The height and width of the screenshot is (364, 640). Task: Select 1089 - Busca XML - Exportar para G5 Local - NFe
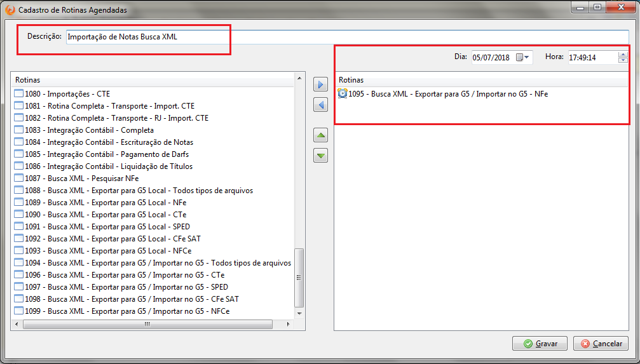[106, 203]
